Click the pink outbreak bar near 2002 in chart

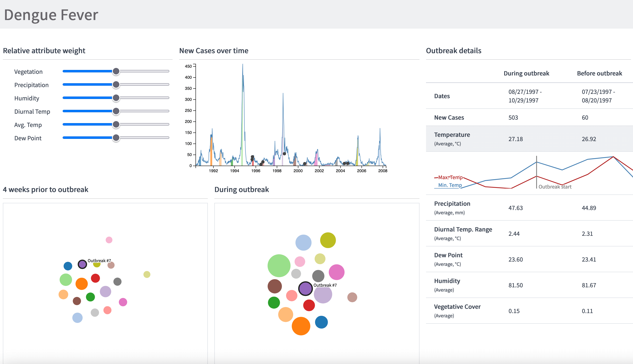[316, 159]
